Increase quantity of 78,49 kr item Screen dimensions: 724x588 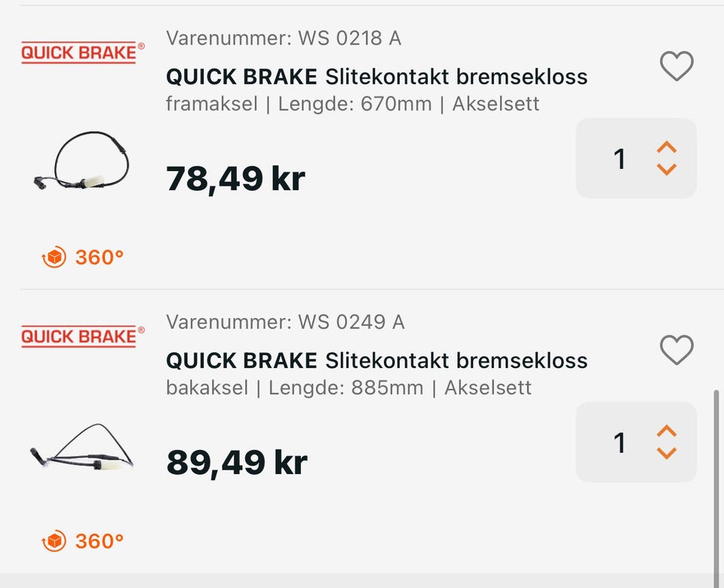[666, 148]
